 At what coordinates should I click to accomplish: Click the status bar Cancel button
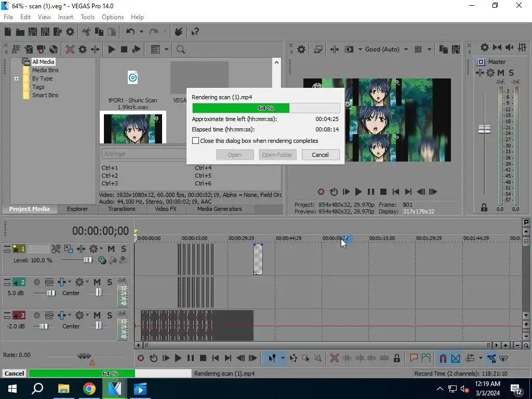click(14, 373)
